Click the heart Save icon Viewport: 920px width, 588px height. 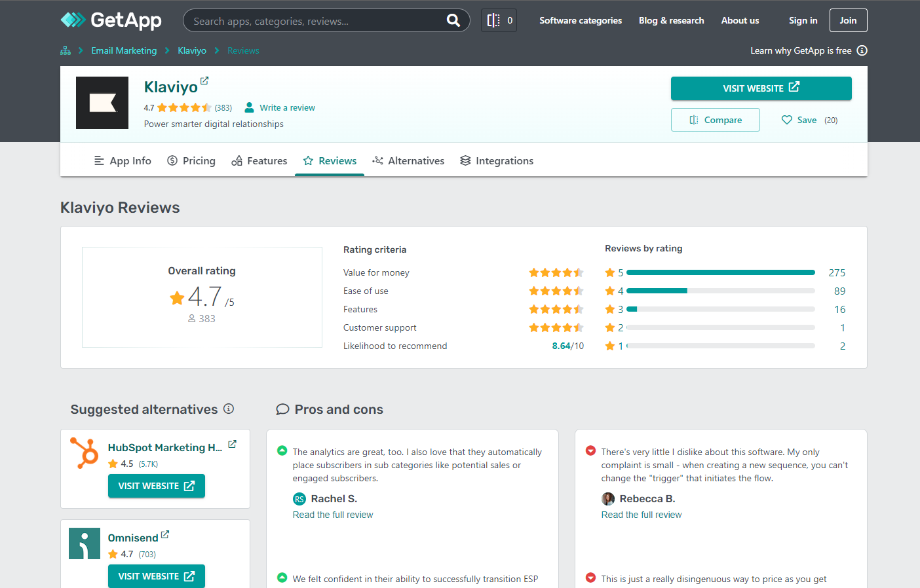click(787, 120)
